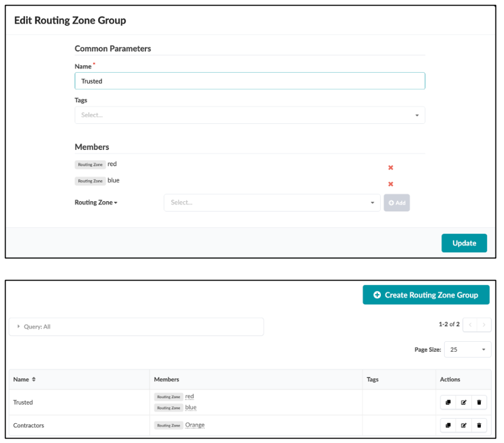Viewport: 504px width, 443px height.
Task: Click the Update button
Action: pos(464,243)
